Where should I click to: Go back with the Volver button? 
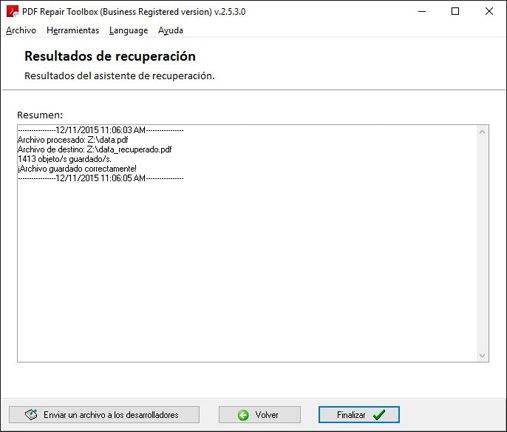pyautogui.click(x=259, y=415)
